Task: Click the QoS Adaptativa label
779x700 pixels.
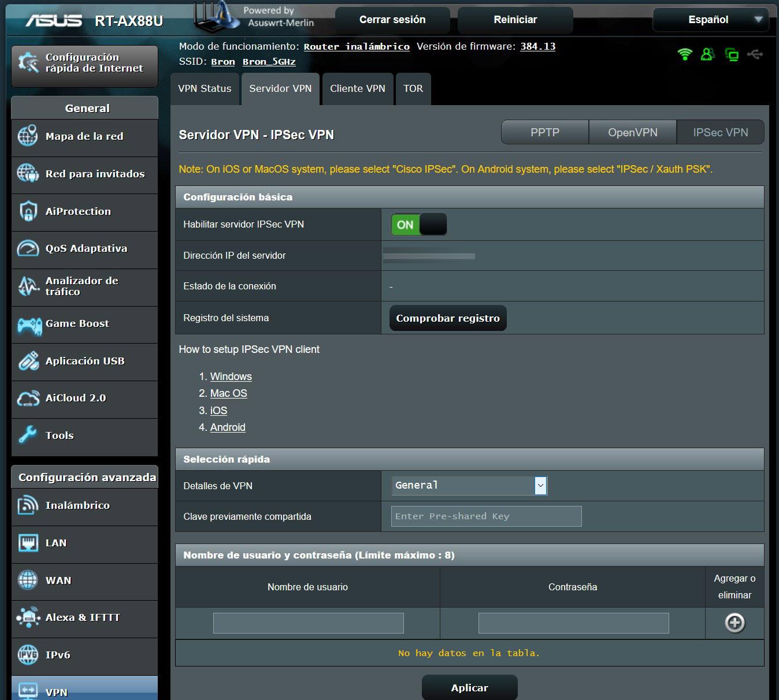Action: (87, 248)
